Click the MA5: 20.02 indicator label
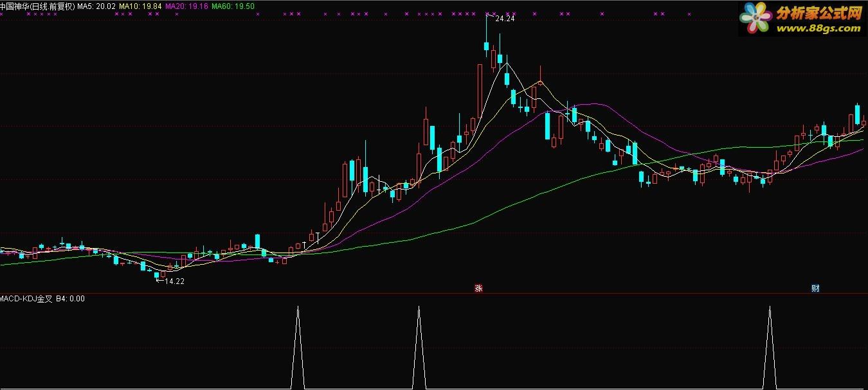Image resolution: width=868 pixels, height=390 pixels. pos(96,6)
